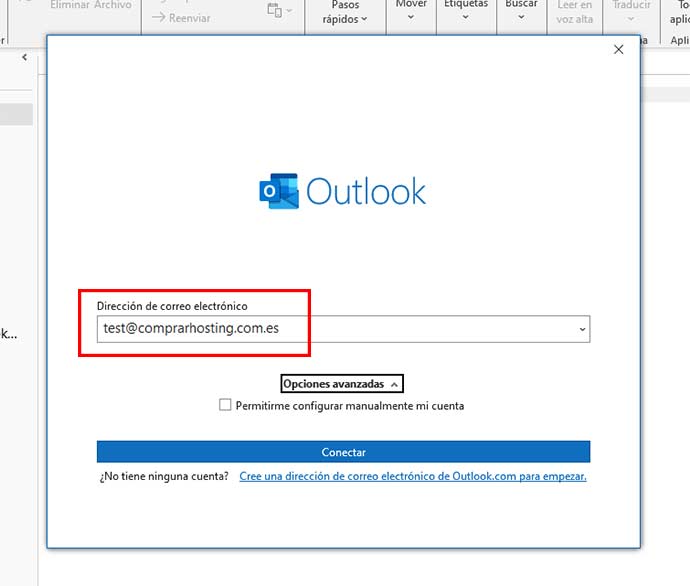Click Leer en voz alta button
The image size is (690, 586).
[x=574, y=12]
